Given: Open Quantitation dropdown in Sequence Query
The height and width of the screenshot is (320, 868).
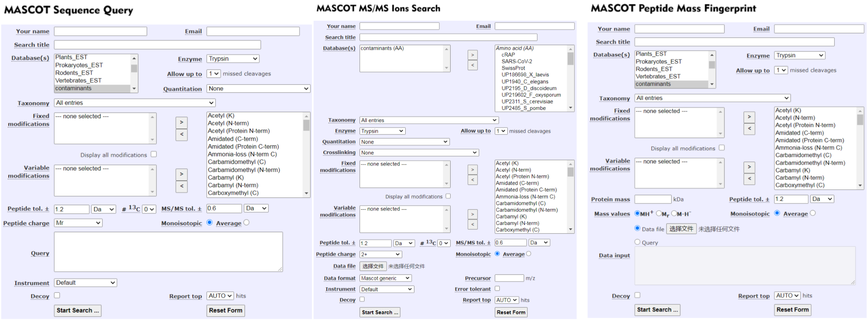Looking at the screenshot, I should pos(258,88).
